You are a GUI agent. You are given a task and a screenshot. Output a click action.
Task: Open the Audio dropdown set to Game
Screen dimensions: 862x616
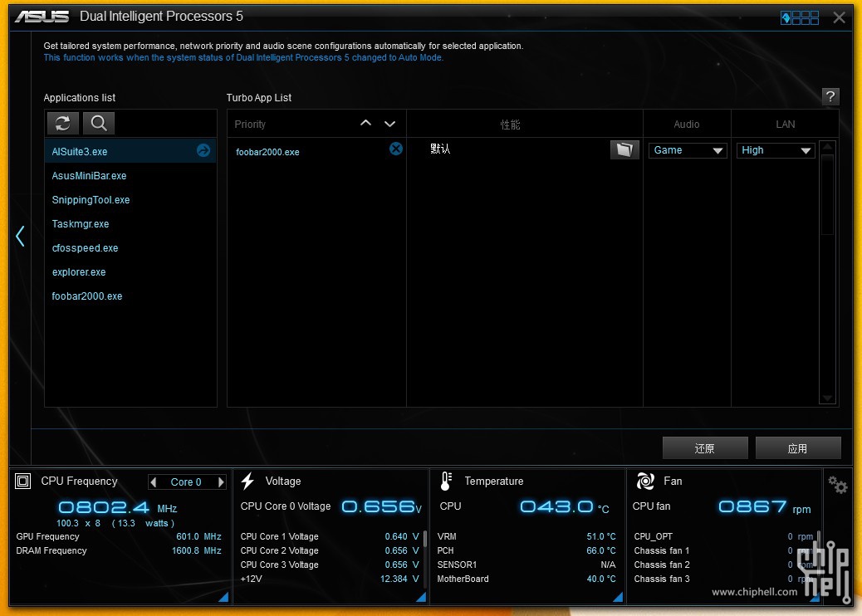688,150
